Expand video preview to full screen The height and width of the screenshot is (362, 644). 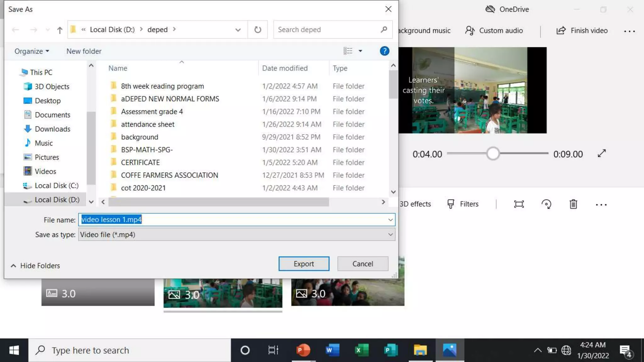pyautogui.click(x=602, y=154)
